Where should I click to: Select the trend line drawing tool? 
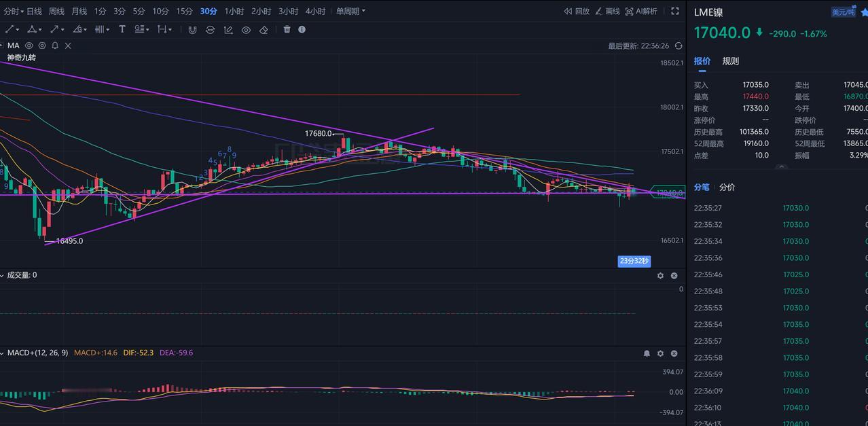pyautogui.click(x=9, y=29)
